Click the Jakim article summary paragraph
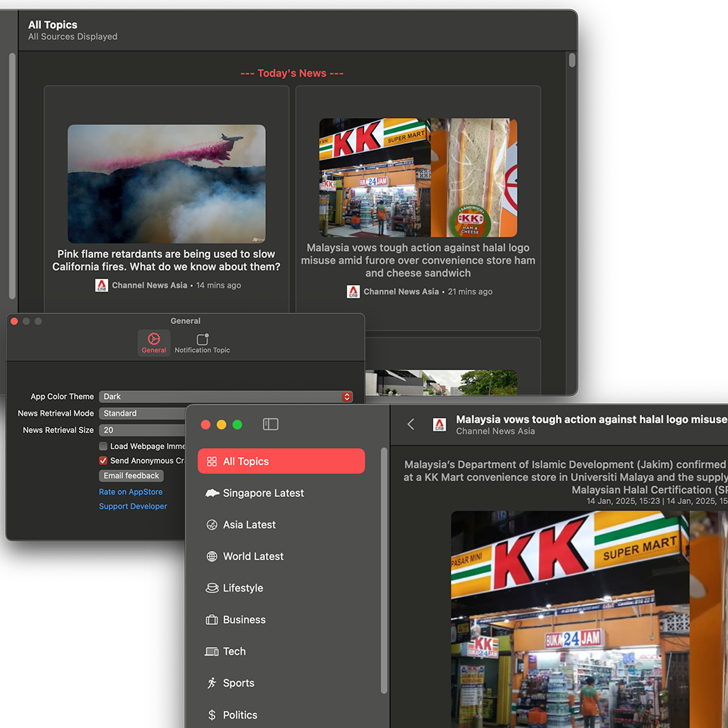This screenshot has width=728, height=728. [x=565, y=477]
